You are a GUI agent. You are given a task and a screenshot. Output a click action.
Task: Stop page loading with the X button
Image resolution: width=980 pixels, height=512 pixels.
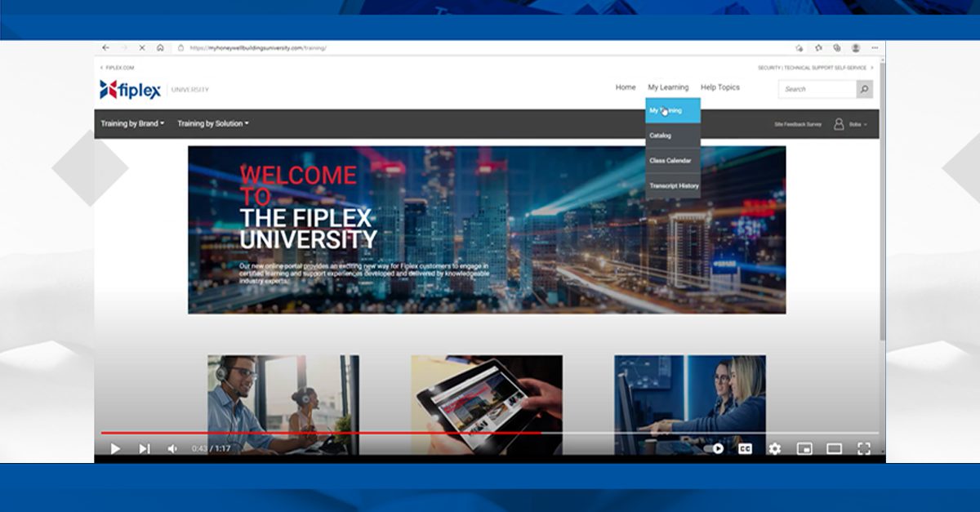point(142,47)
